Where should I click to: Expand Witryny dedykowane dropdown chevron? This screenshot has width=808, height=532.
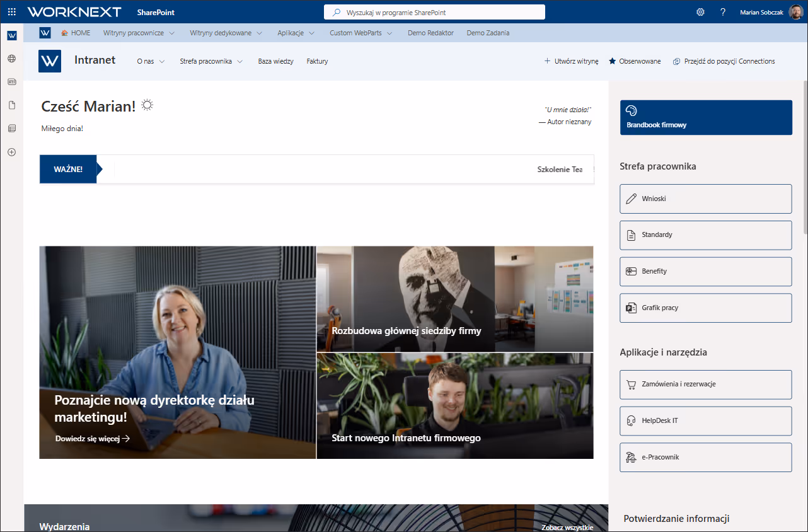(260, 33)
